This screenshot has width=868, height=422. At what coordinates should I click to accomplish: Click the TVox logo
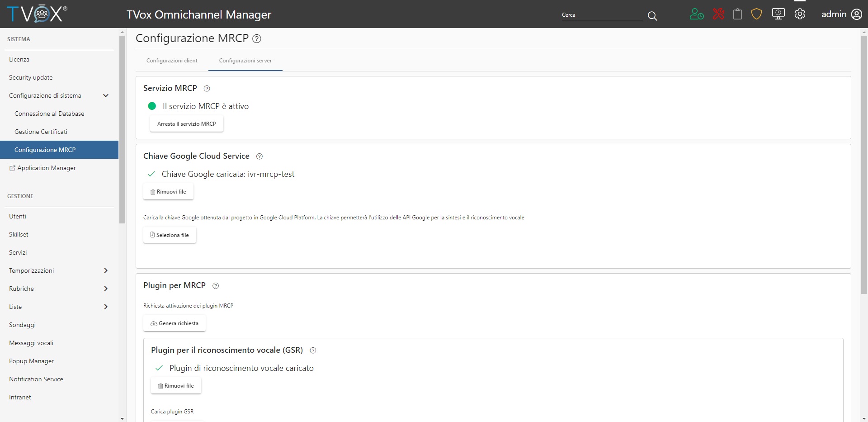tap(37, 14)
